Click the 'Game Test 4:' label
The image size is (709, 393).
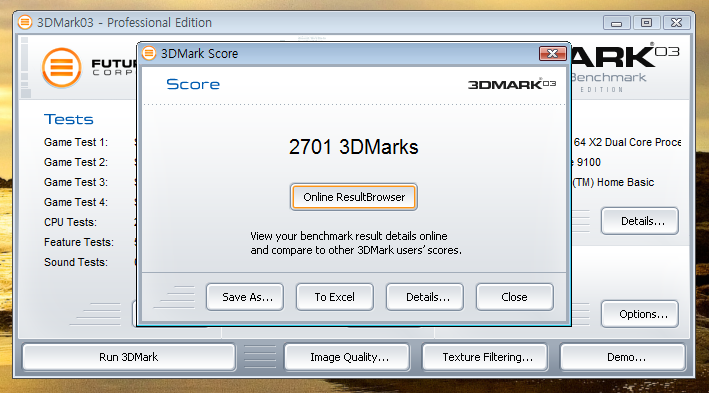[x=76, y=202]
